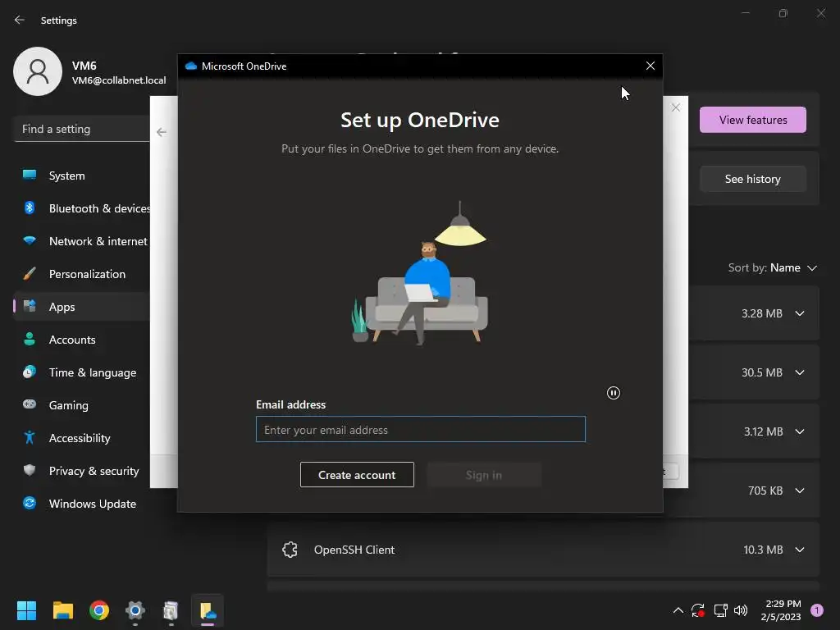Screen dimensions: 840x630
Task: Click back arrow in white dialog behind
Action: (162, 132)
